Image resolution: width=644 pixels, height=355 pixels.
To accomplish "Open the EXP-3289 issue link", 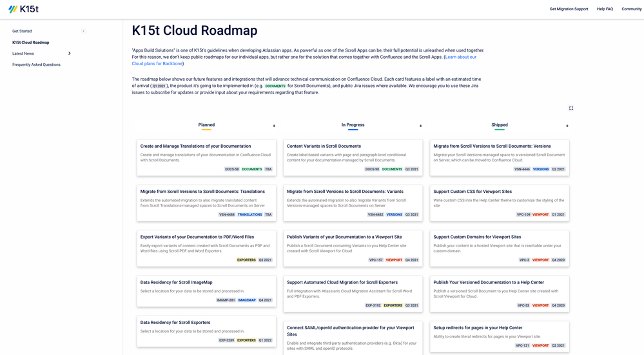I will click(227, 341).
